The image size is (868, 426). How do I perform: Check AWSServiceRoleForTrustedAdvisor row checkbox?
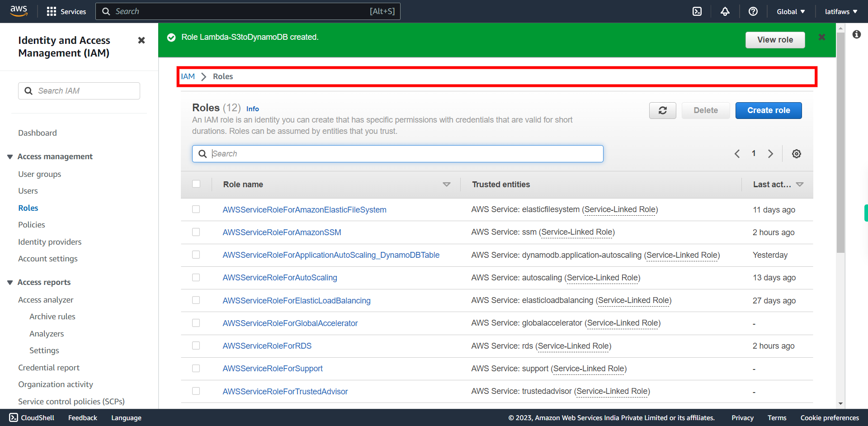tap(196, 391)
